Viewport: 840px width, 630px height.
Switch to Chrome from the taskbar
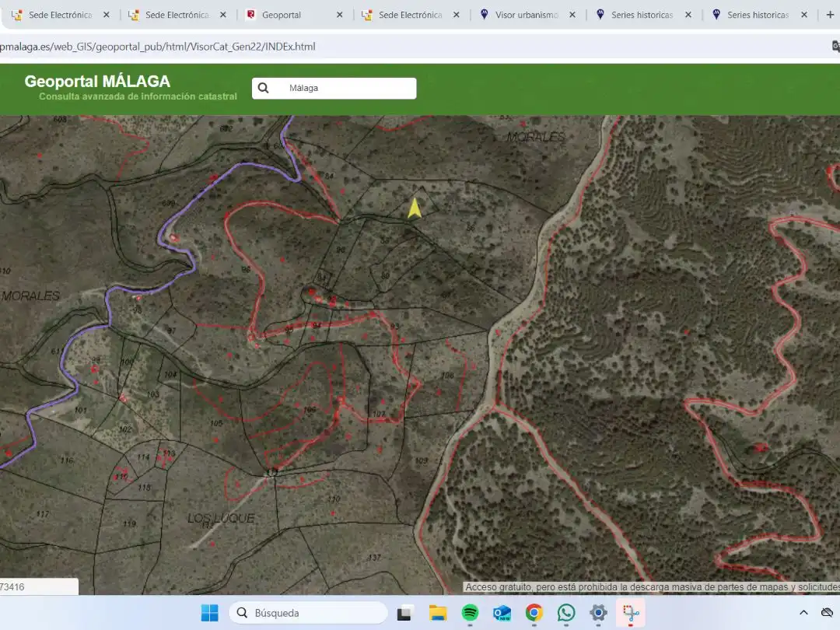click(x=534, y=613)
